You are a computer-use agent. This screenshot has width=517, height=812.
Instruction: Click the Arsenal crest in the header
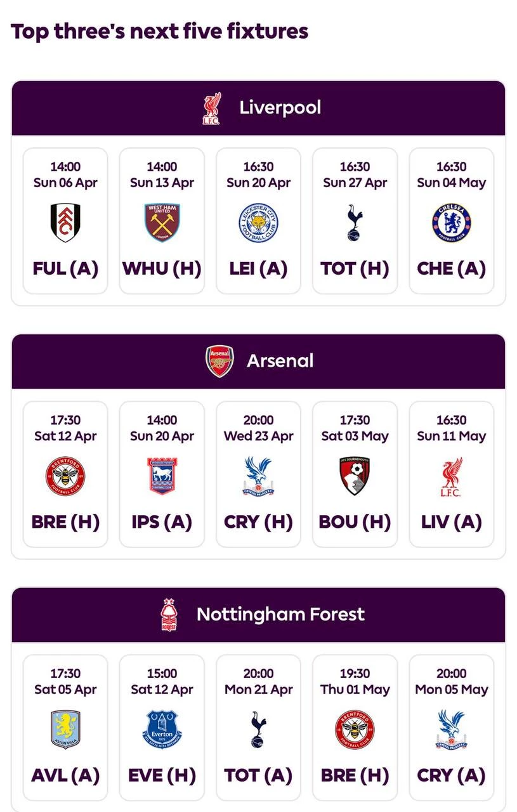pos(219,362)
